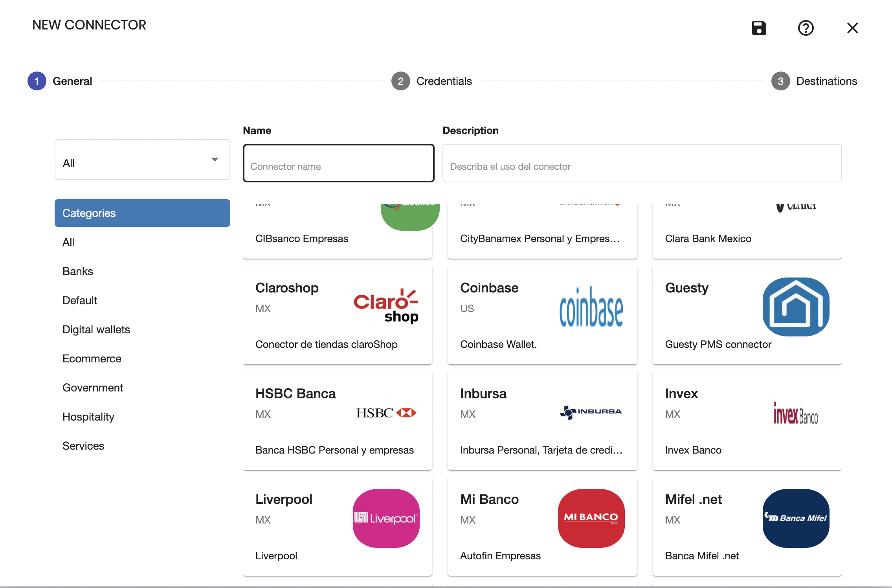The width and height of the screenshot is (892, 588).
Task: Filter connectors by Banks category
Action: pos(78,271)
